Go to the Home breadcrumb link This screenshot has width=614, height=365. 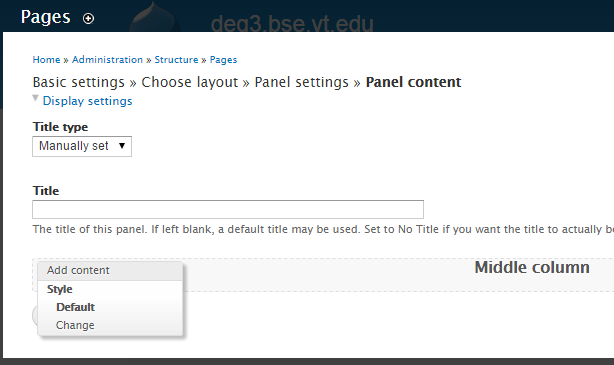(46, 60)
